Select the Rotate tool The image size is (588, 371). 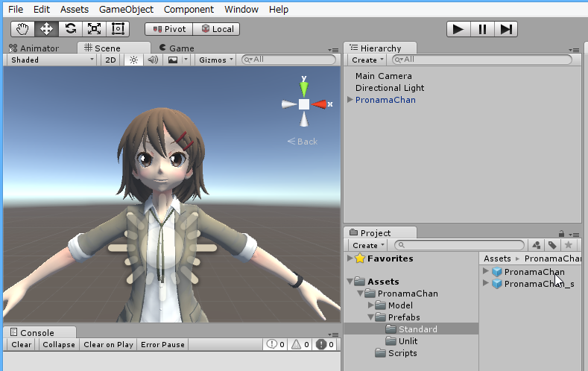[70, 29]
